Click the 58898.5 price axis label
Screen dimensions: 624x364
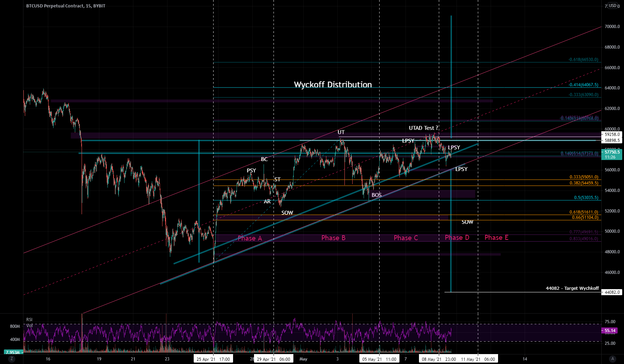tap(612, 140)
